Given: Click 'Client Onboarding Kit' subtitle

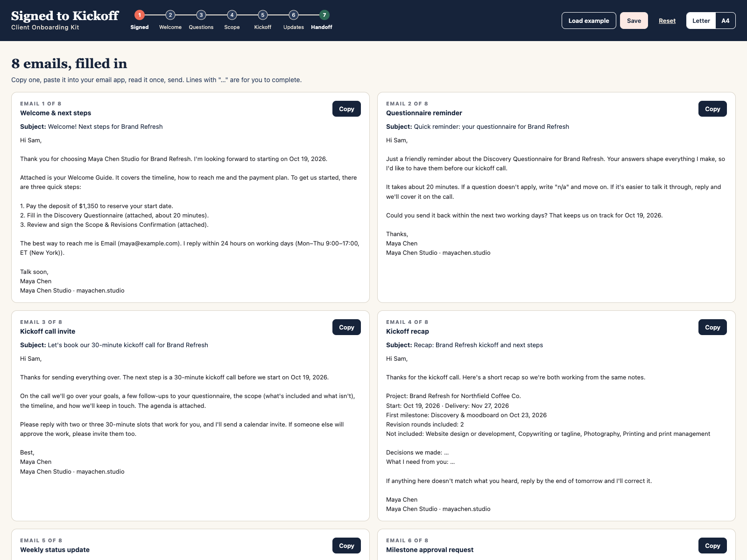Looking at the screenshot, I should click(x=45, y=28).
